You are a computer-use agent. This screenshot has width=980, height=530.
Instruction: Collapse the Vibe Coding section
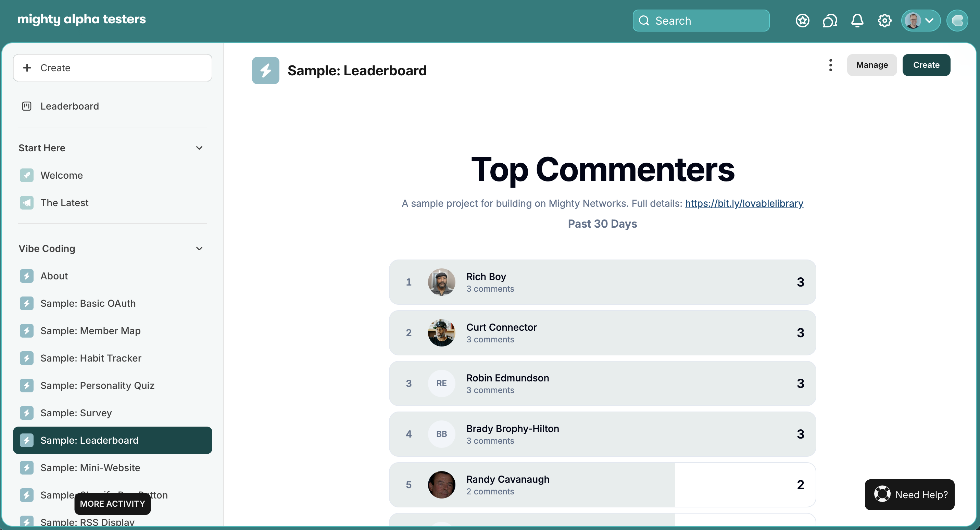199,249
